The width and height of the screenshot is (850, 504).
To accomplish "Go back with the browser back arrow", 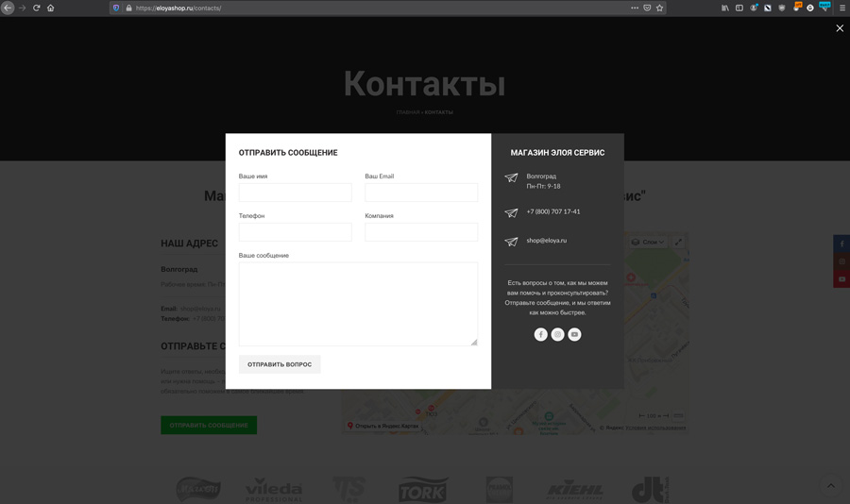I will [8, 8].
